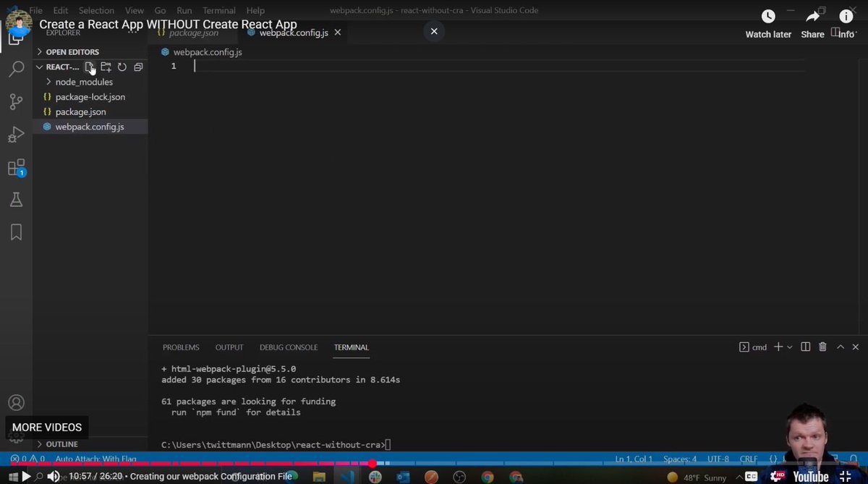The image size is (868, 484).
Task: Click the MORE VIDEOS button
Action: 47,427
